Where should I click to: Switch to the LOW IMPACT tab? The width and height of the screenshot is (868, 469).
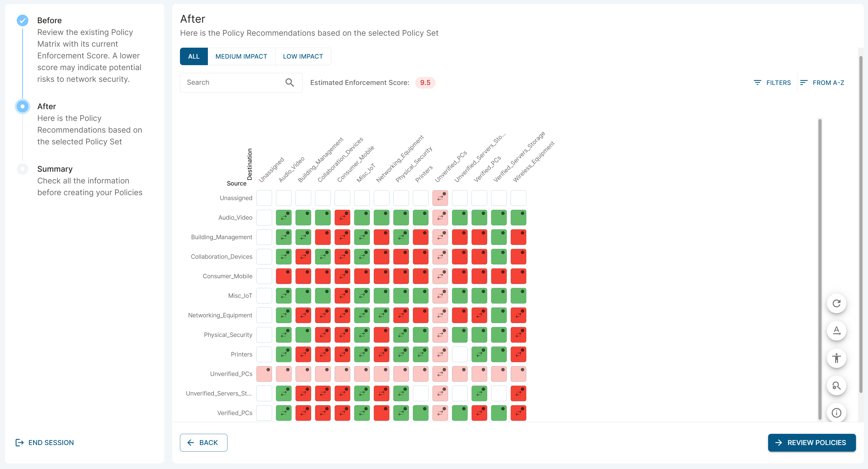point(303,57)
